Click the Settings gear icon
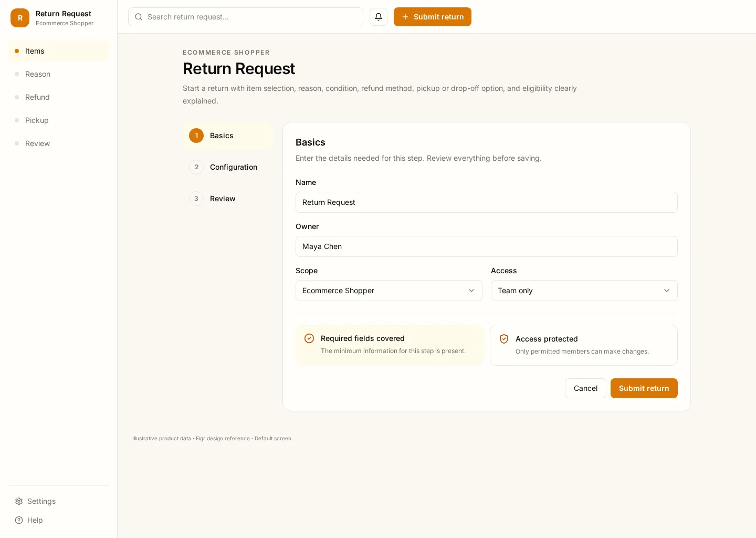The width and height of the screenshot is (756, 538). [19, 501]
